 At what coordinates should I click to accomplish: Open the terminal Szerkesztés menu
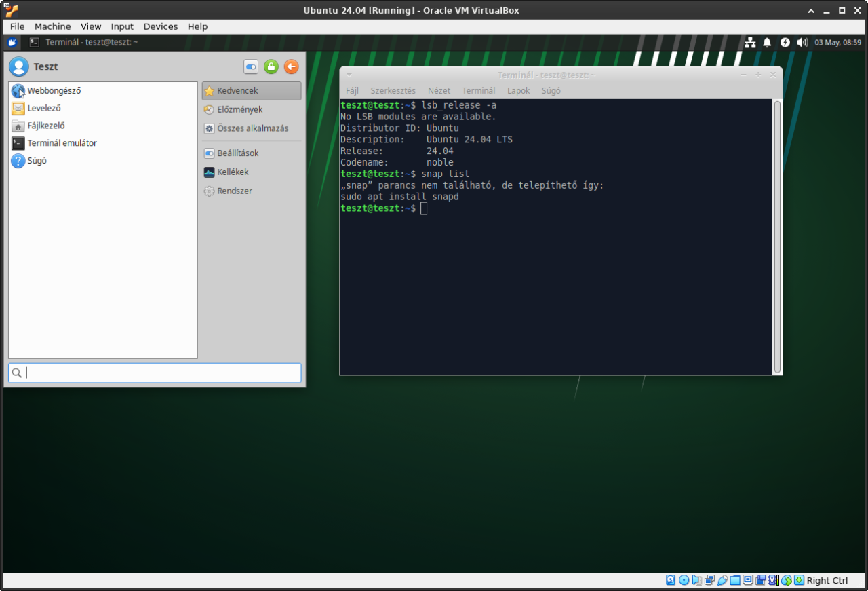pyautogui.click(x=393, y=90)
